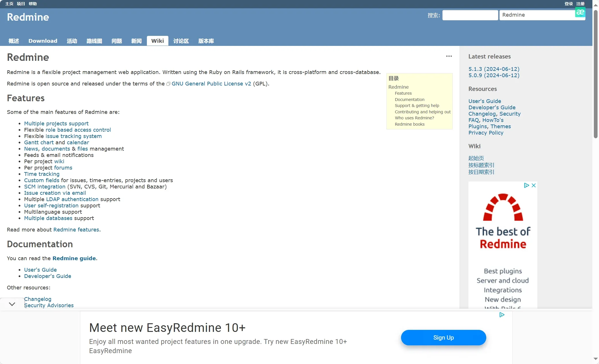This screenshot has width=599, height=364.
Task: Click the three-dot menu options icon
Action: 449,56
